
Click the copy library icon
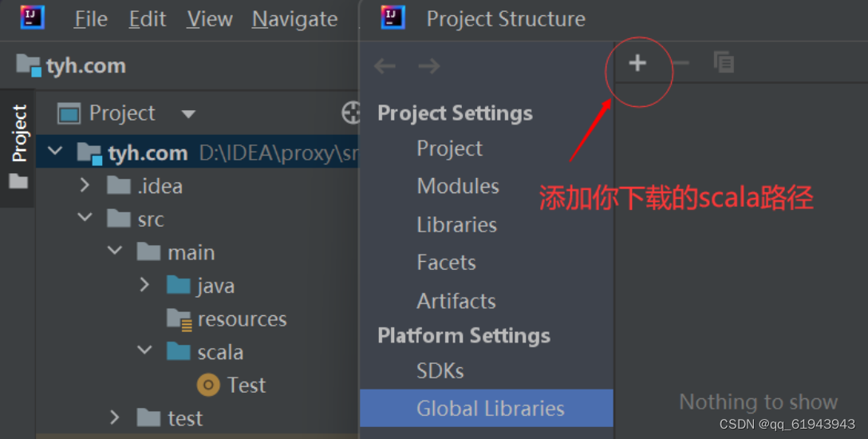pyautogui.click(x=724, y=62)
